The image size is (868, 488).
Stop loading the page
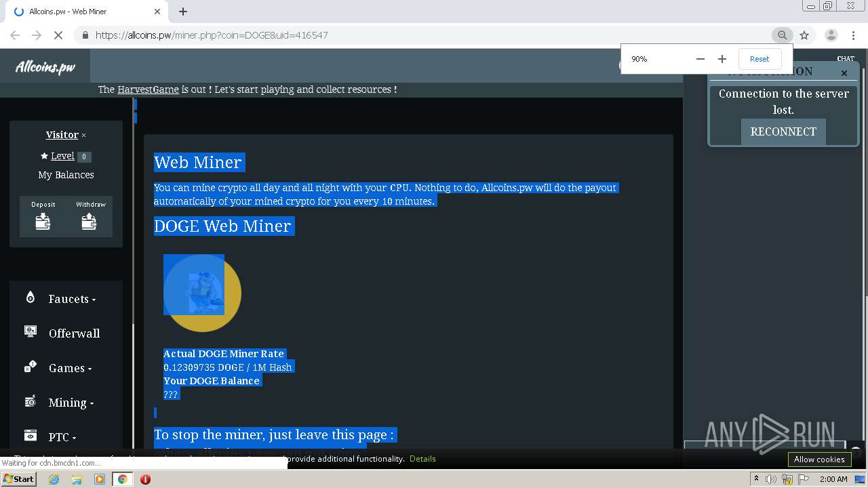[58, 35]
